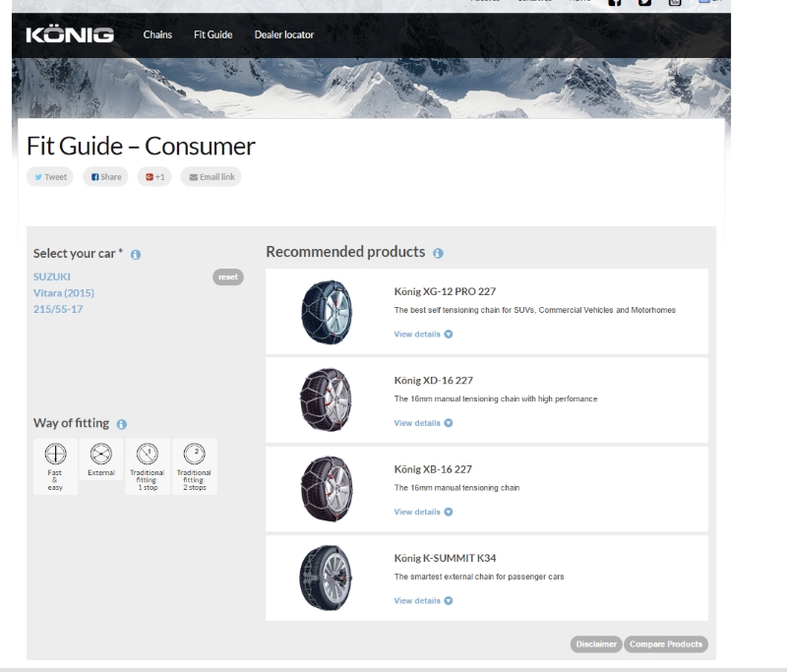This screenshot has width=787, height=672.
Task: Click König XD-16 227 title
Action: pyautogui.click(x=433, y=380)
